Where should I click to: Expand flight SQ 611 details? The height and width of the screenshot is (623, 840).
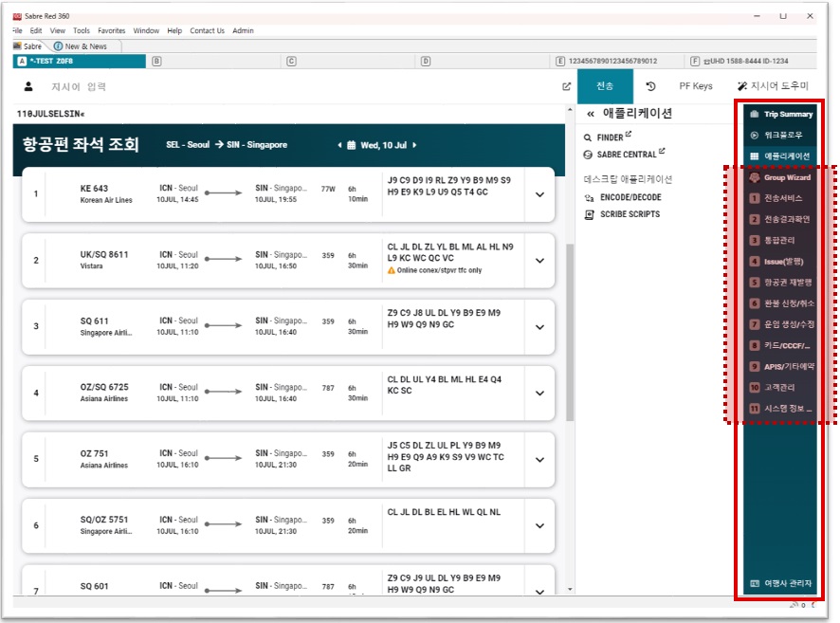click(540, 327)
